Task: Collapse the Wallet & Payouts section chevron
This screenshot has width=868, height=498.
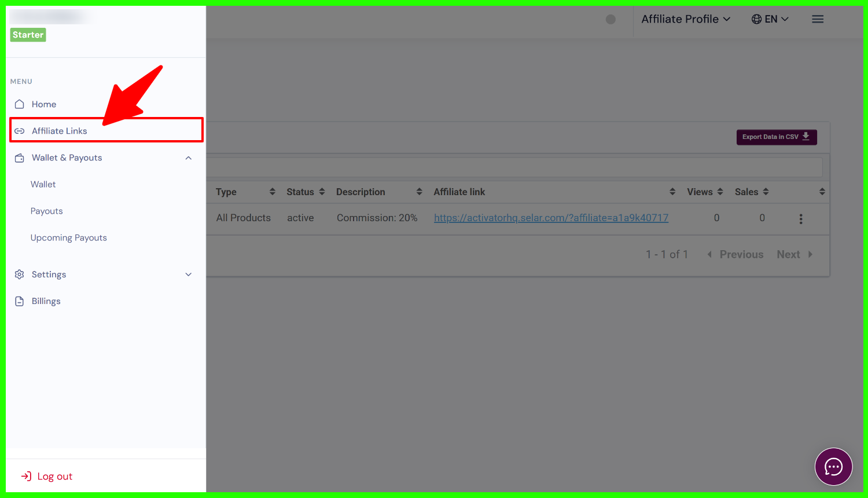Action: (x=188, y=158)
